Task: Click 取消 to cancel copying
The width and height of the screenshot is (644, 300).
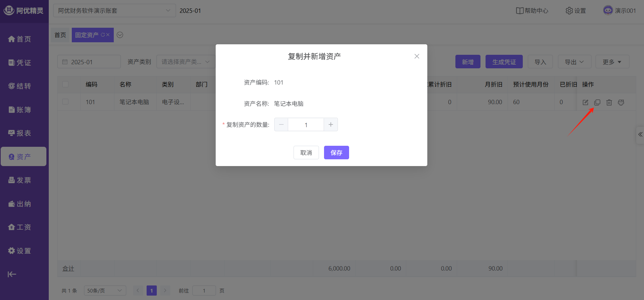Action: pyautogui.click(x=306, y=153)
